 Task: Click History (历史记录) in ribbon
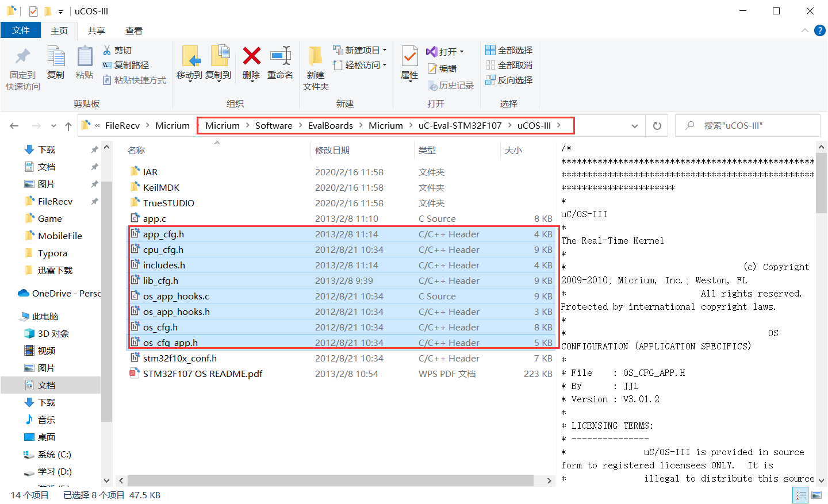pyautogui.click(x=451, y=85)
